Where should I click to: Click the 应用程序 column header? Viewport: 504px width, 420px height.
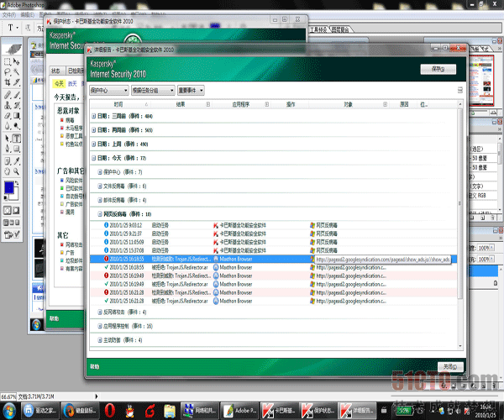tap(241, 104)
